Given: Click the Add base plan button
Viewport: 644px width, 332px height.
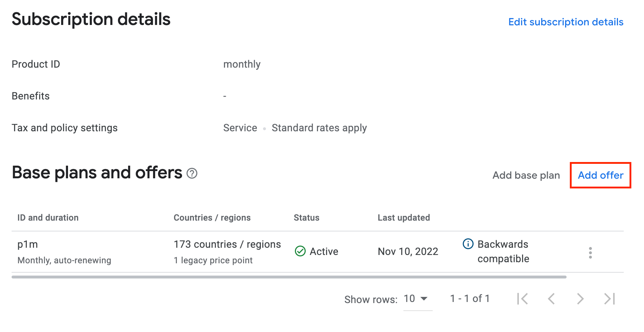Looking at the screenshot, I should click(x=526, y=175).
